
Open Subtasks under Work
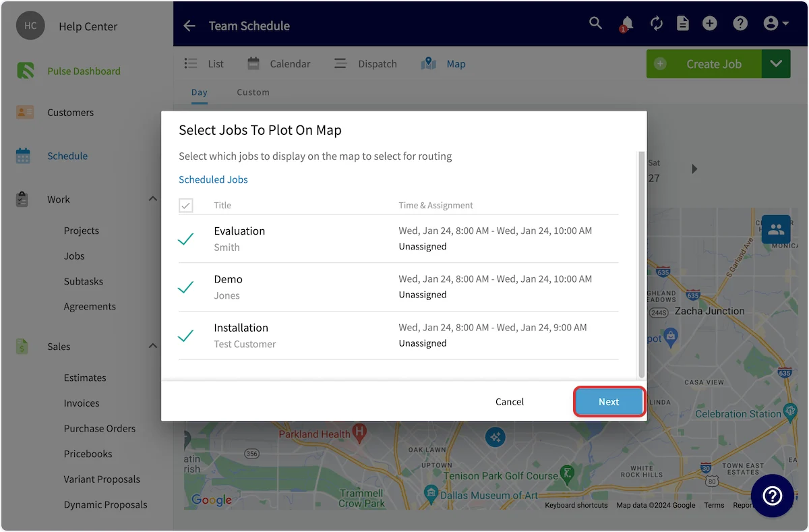pos(84,281)
